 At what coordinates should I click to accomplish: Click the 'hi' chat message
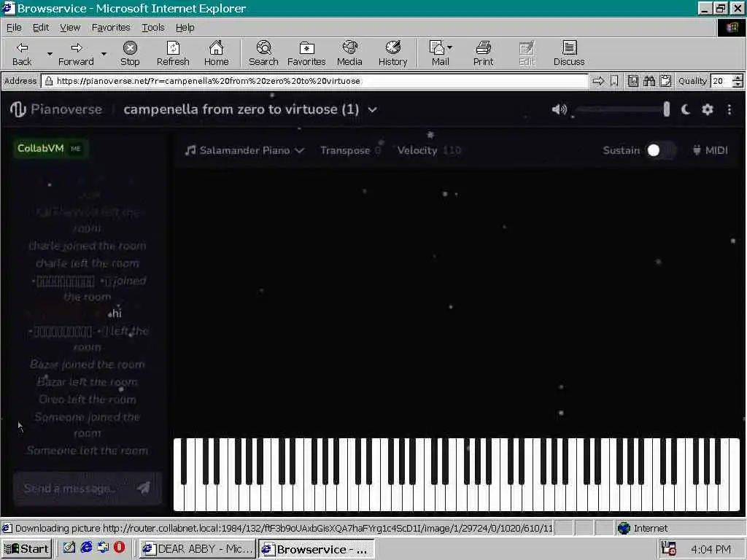click(117, 314)
